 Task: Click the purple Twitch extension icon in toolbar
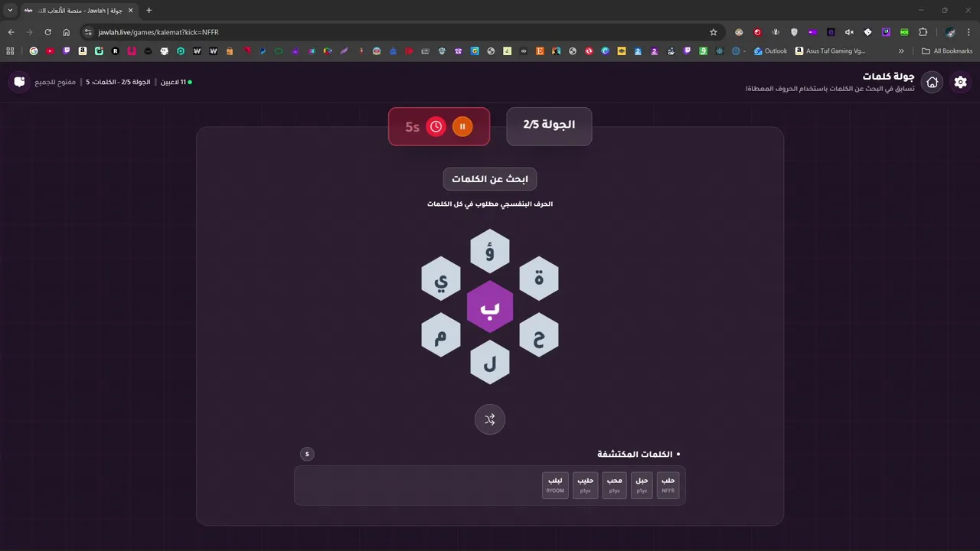[886, 32]
